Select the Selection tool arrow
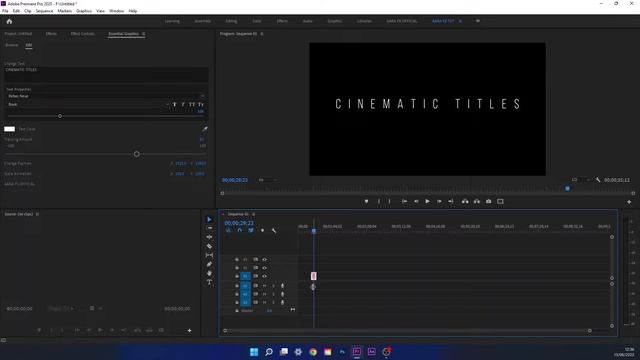Viewport: 640px width, 360px height. tap(209, 219)
